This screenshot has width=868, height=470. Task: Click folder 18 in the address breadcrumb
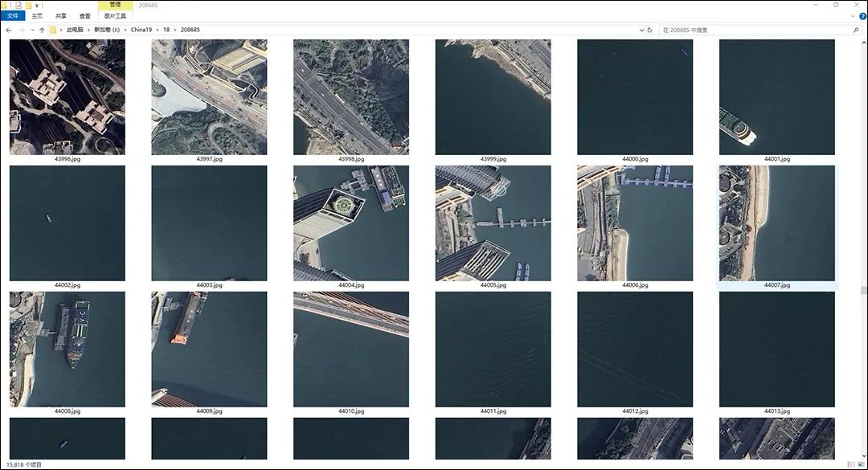166,30
